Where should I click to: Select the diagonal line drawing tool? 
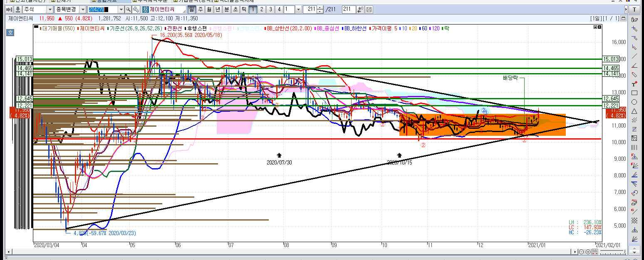pyautogui.click(x=634, y=56)
